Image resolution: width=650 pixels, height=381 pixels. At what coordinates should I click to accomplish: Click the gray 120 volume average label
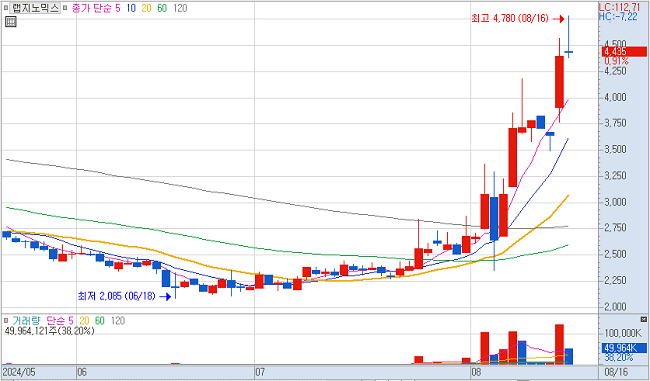pos(118,320)
